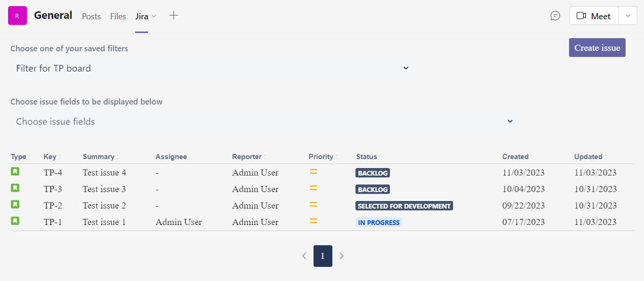
Task: Open the Meet options chevron
Action: point(627,15)
